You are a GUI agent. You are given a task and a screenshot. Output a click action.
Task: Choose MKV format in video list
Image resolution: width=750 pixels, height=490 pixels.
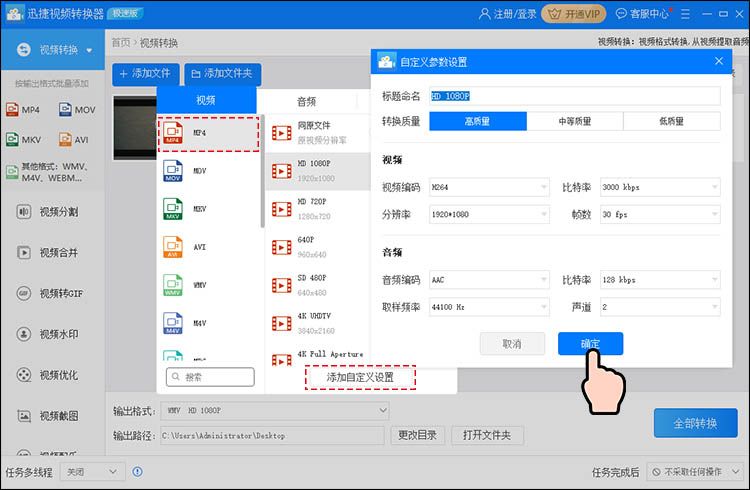point(209,209)
